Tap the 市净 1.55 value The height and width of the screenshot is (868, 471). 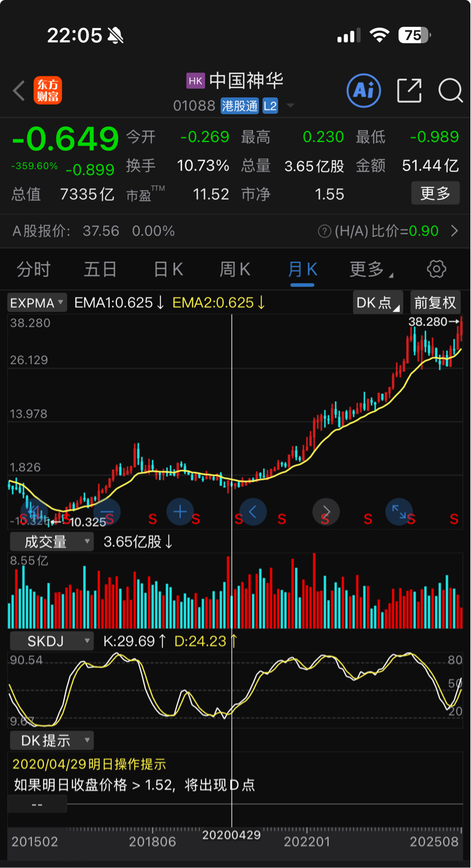tap(330, 195)
